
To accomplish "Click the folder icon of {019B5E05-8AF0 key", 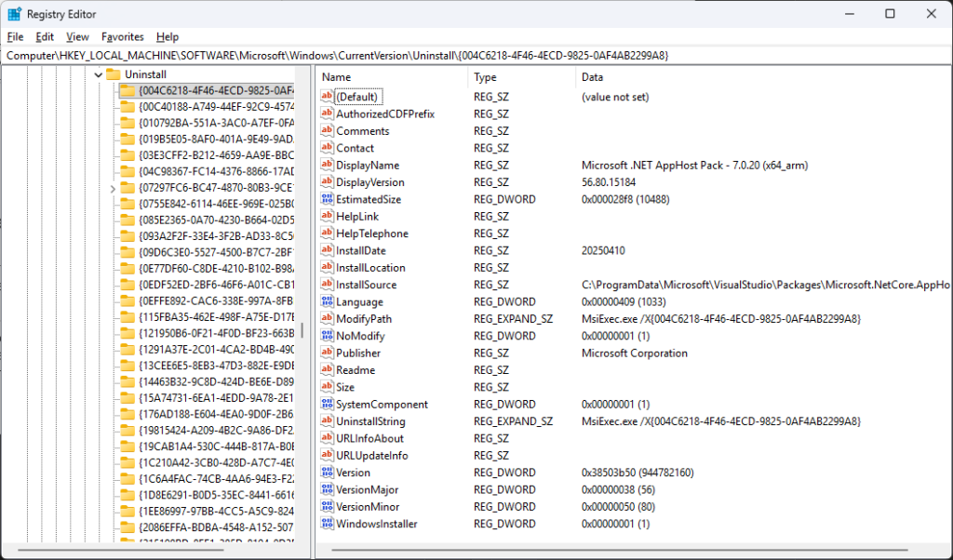I will [128, 140].
